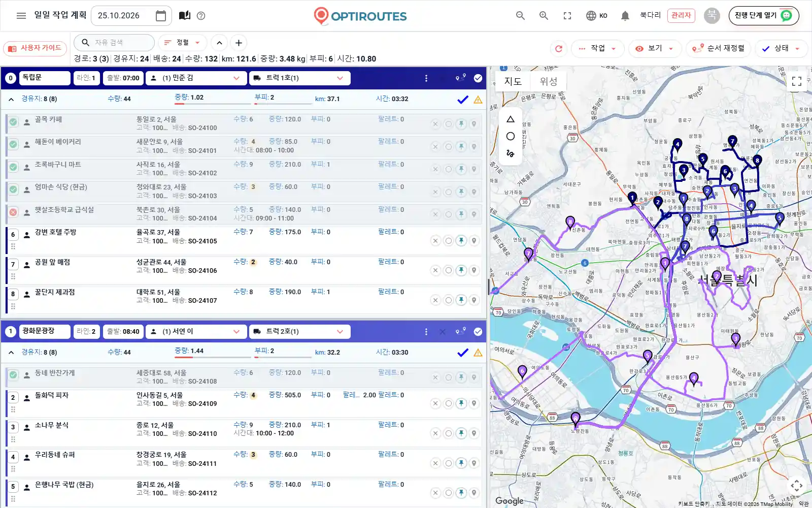812x508 pixels.
Task: Open the notifications bell
Action: pos(625,16)
